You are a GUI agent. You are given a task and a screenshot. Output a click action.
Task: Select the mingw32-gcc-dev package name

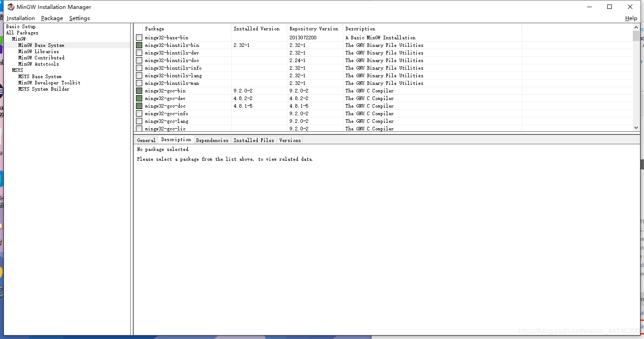coord(165,98)
